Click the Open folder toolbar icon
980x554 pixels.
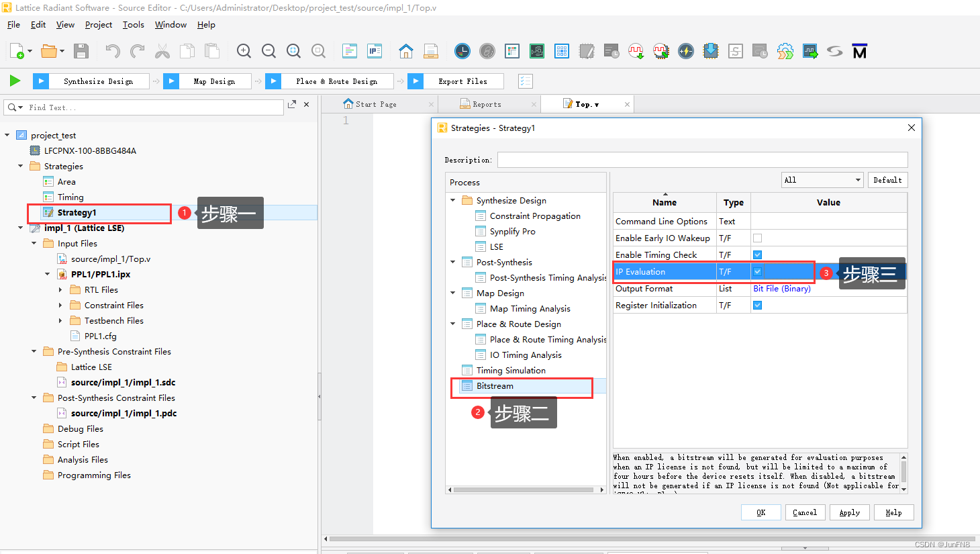click(x=49, y=51)
